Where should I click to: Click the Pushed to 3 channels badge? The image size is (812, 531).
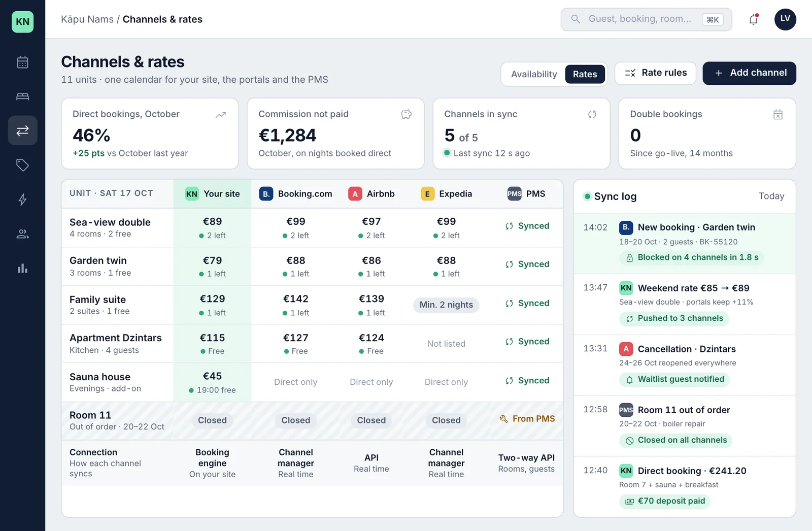pyautogui.click(x=674, y=318)
